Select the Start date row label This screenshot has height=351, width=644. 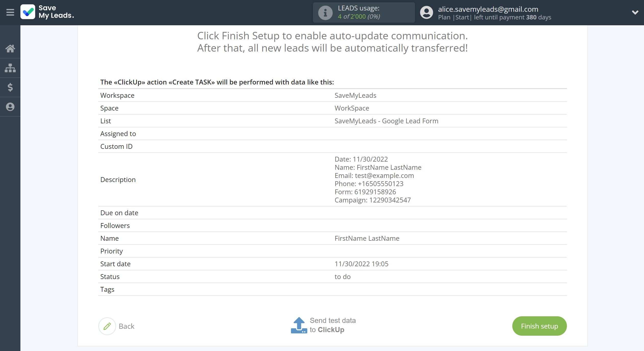(x=115, y=264)
